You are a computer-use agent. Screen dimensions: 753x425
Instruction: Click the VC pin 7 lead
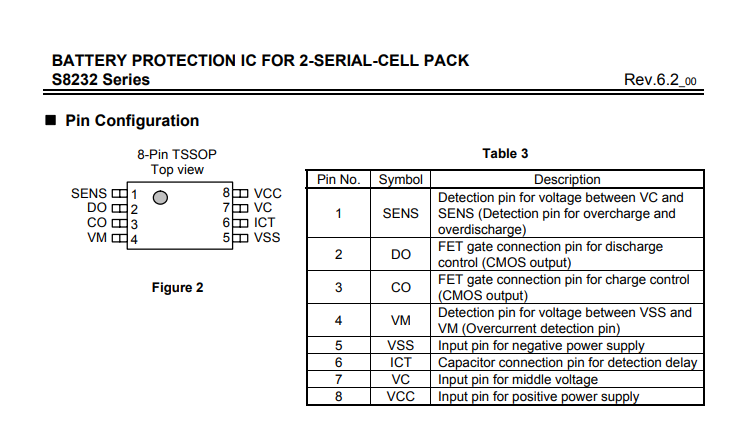click(240, 208)
